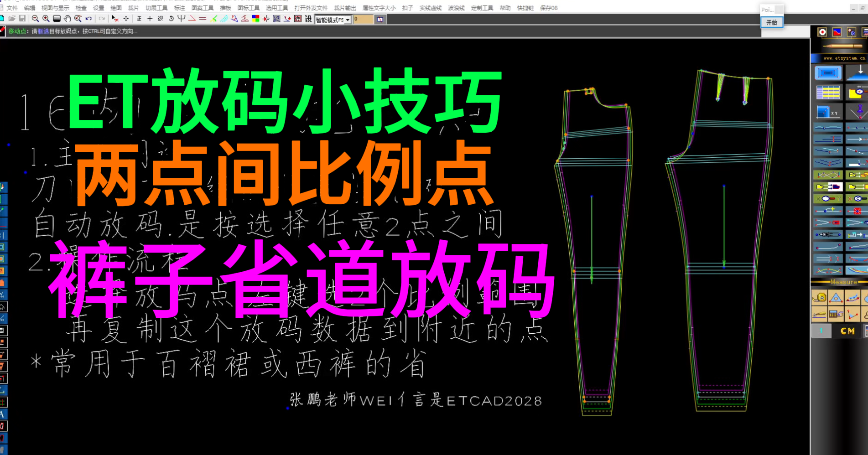Viewport: 868px width, 455px height.
Task: Click the 保存08 button
Action: coord(549,8)
